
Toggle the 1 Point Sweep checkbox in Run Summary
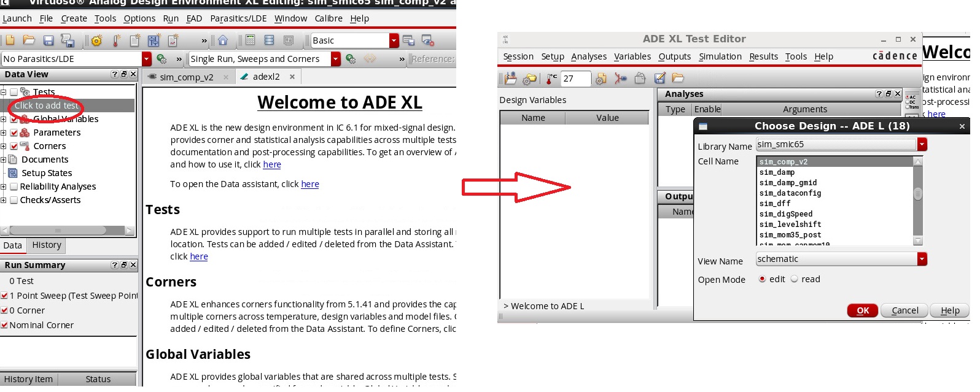[4, 296]
